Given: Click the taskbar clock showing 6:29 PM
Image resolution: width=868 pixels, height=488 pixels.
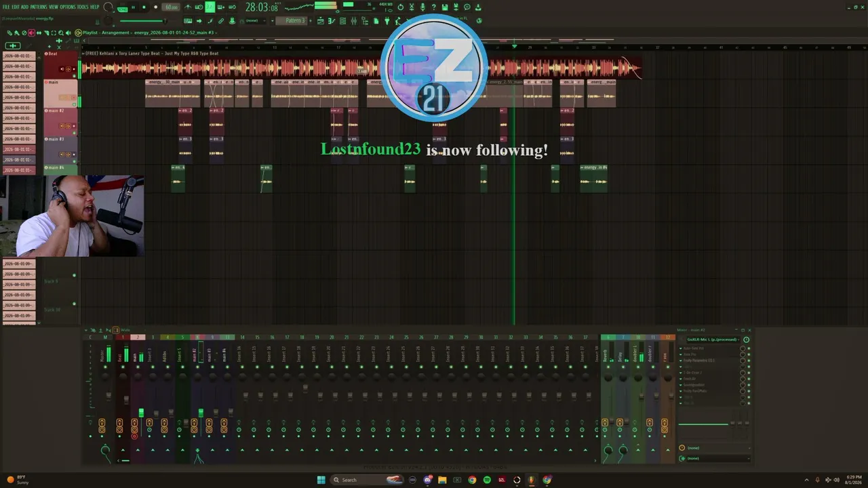Looking at the screenshot, I should point(853,480).
